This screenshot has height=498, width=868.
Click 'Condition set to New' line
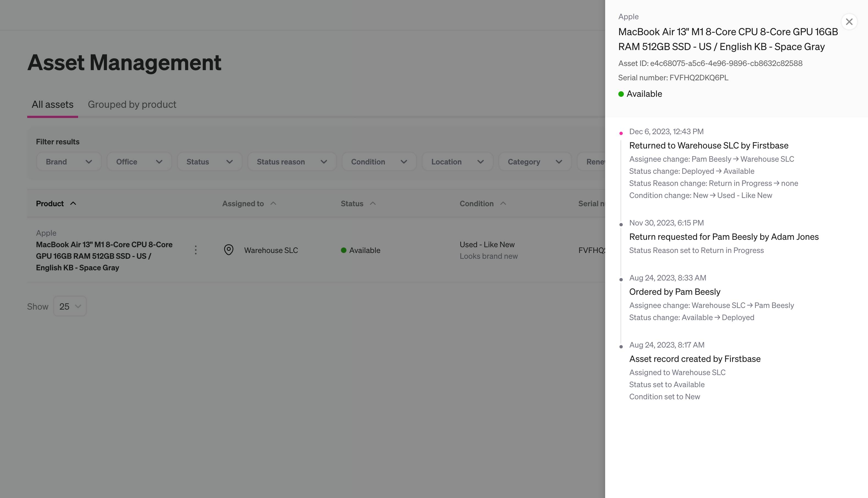pos(665,397)
